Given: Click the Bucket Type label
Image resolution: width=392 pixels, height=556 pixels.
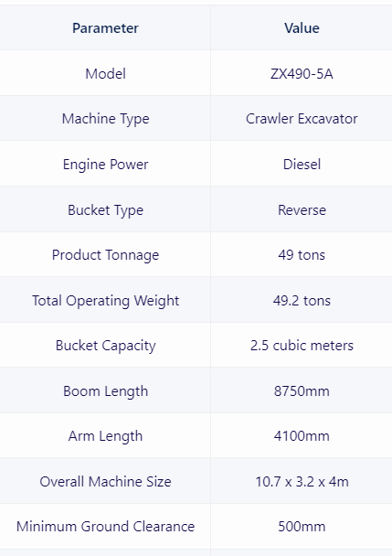Looking at the screenshot, I should pos(105,210).
